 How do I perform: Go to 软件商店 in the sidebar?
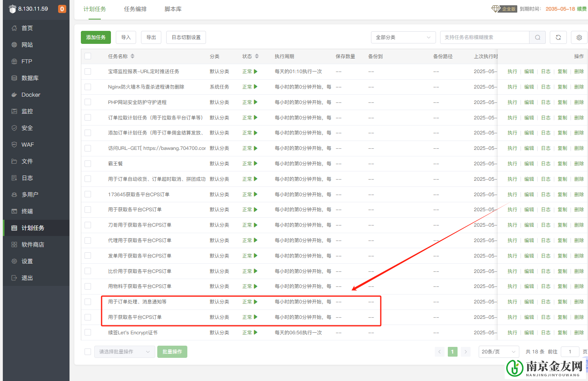click(x=33, y=245)
